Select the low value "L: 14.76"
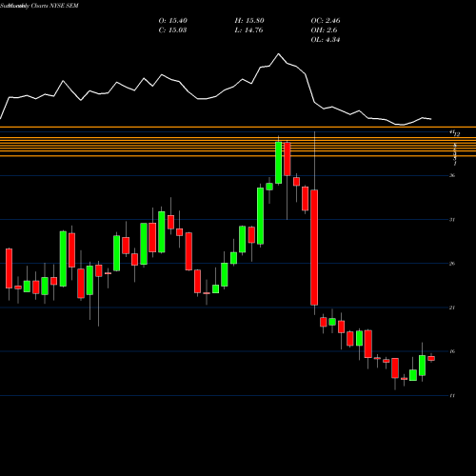This screenshot has height=476, width=476. (248, 30)
